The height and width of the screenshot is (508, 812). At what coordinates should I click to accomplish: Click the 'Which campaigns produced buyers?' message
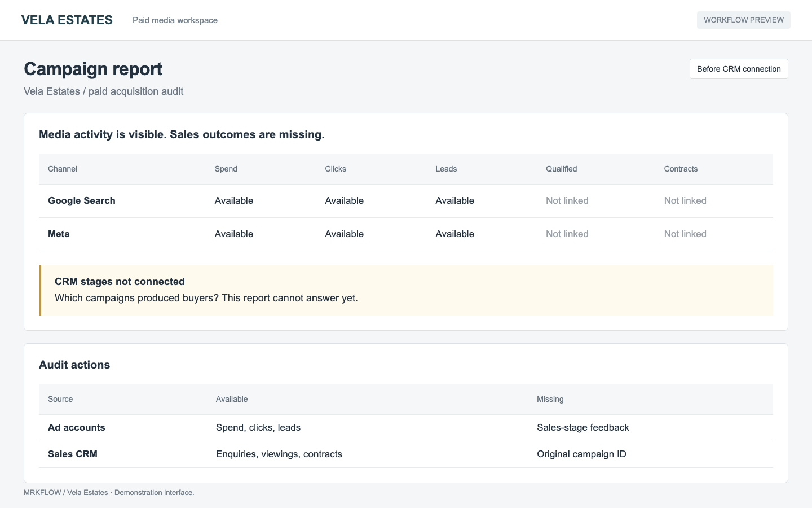pos(206,298)
